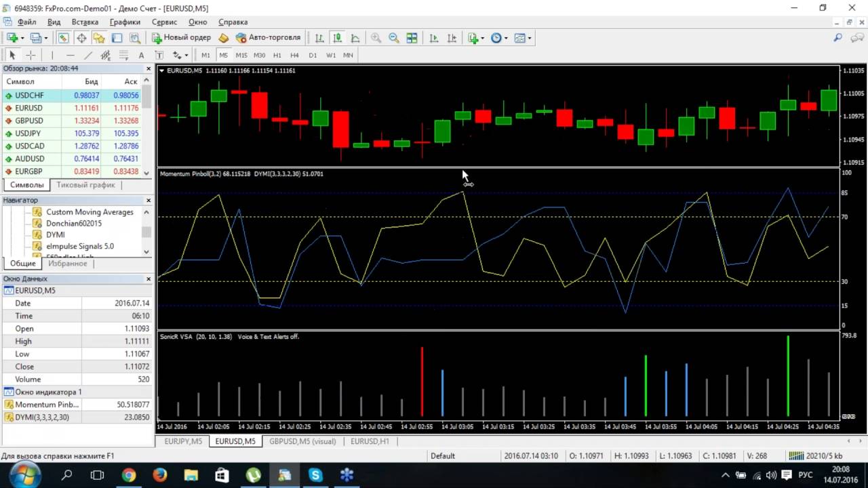Close the Обзор рынка panel
This screenshot has width=868, height=488.
click(149, 68)
